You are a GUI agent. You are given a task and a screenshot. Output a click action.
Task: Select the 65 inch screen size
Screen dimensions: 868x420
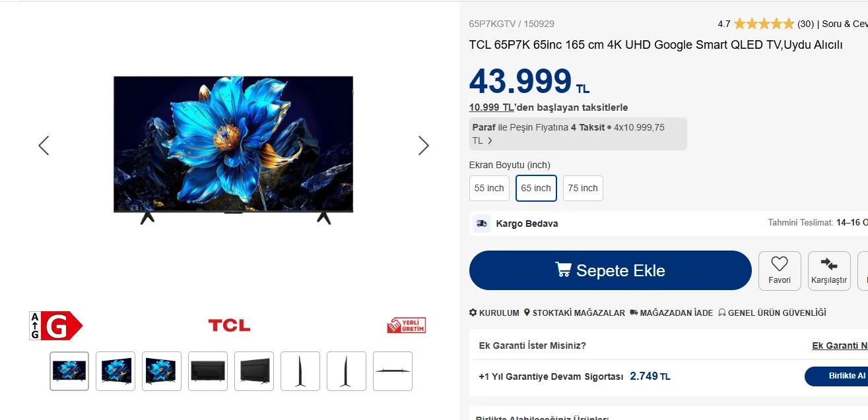(536, 188)
